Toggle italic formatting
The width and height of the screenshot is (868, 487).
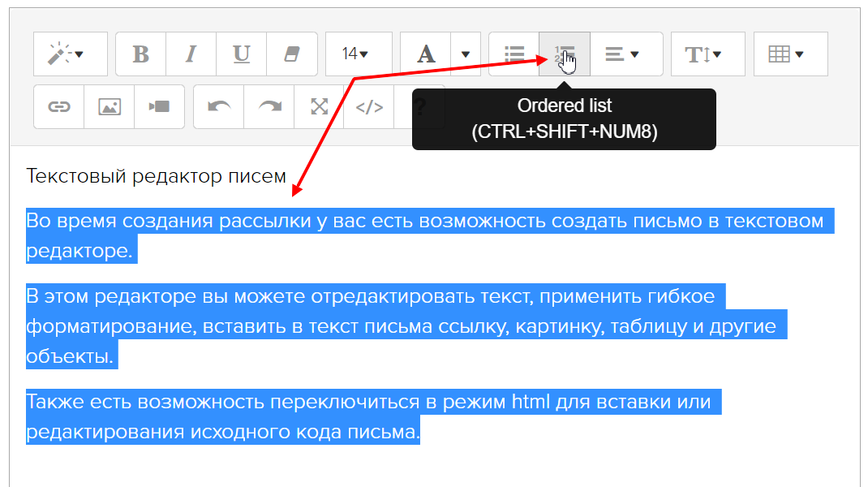[191, 54]
